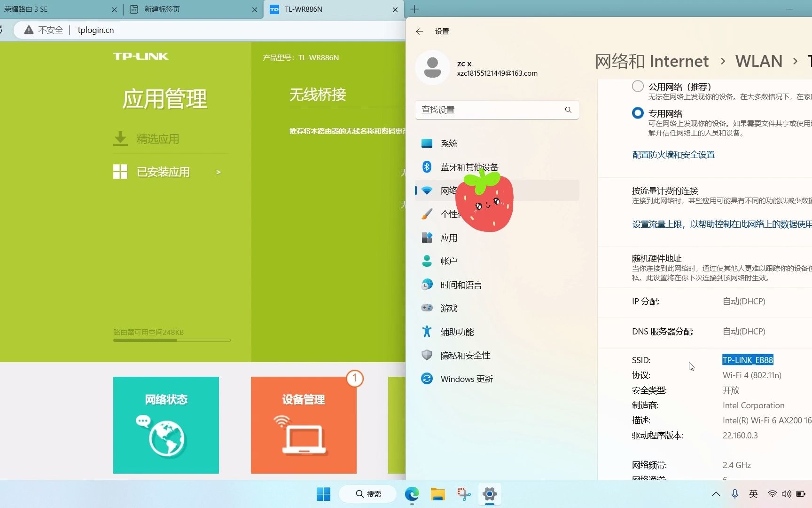Close the 荣耀路由 3 SE tab
812x508 pixels.
coord(114,9)
